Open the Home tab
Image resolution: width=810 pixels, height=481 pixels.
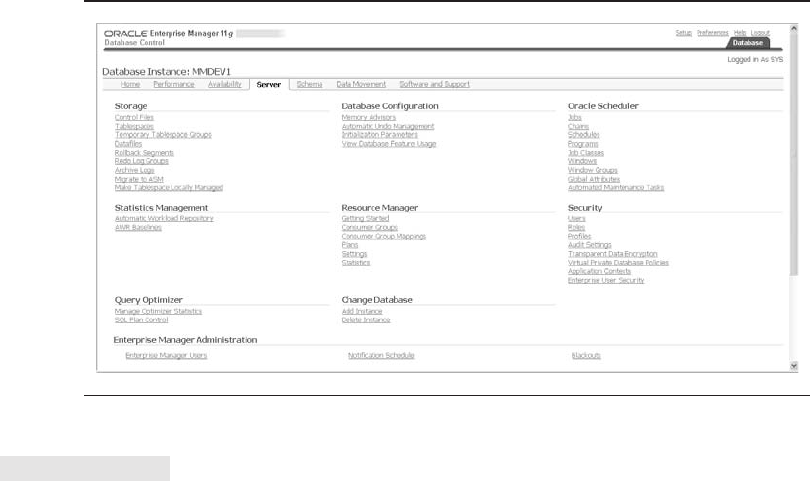click(x=130, y=84)
